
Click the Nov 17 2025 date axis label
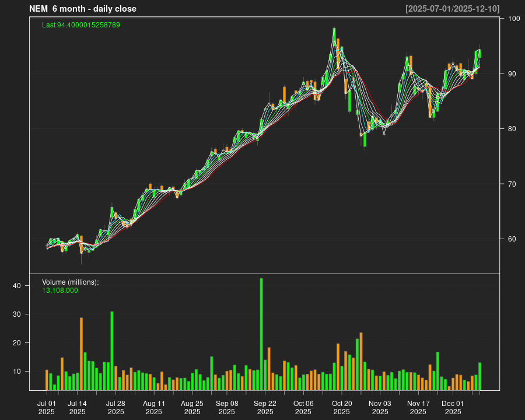point(418,407)
